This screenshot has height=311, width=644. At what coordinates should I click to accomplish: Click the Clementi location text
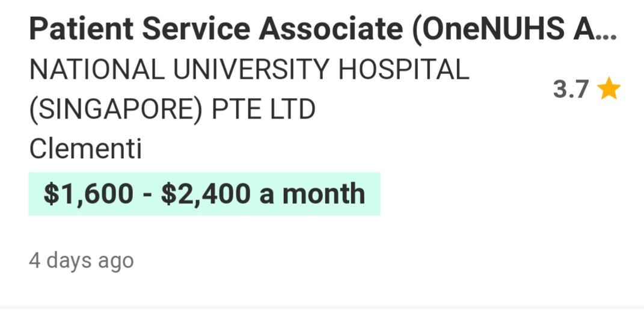(x=85, y=149)
